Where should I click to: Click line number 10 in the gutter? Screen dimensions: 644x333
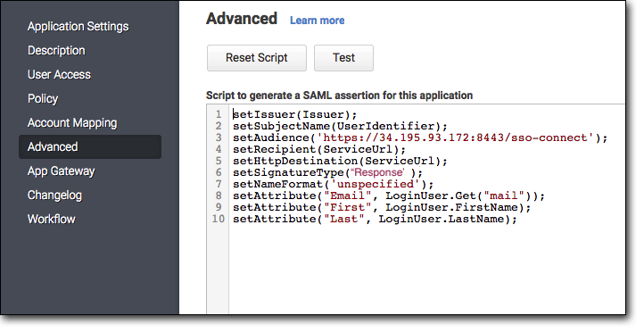tap(219, 219)
